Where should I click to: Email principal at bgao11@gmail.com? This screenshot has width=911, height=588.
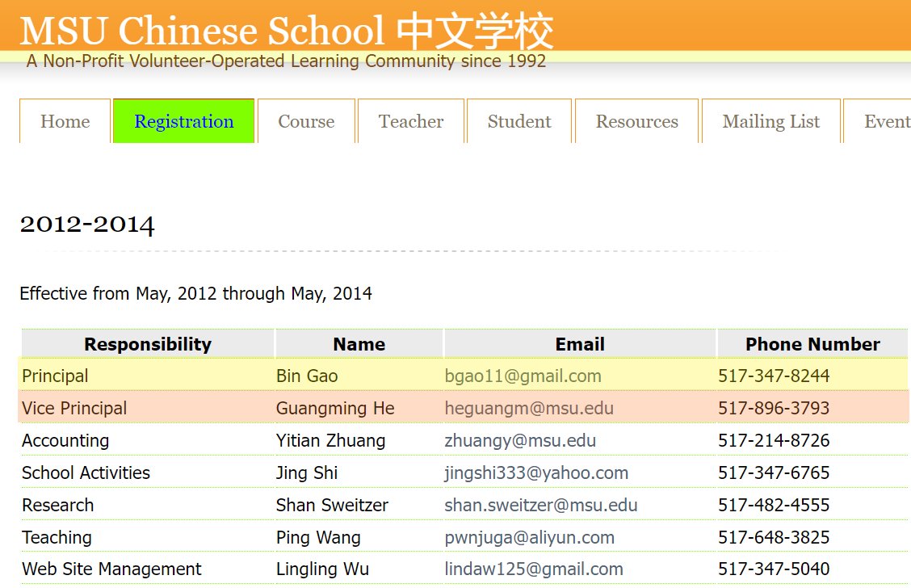coord(523,376)
